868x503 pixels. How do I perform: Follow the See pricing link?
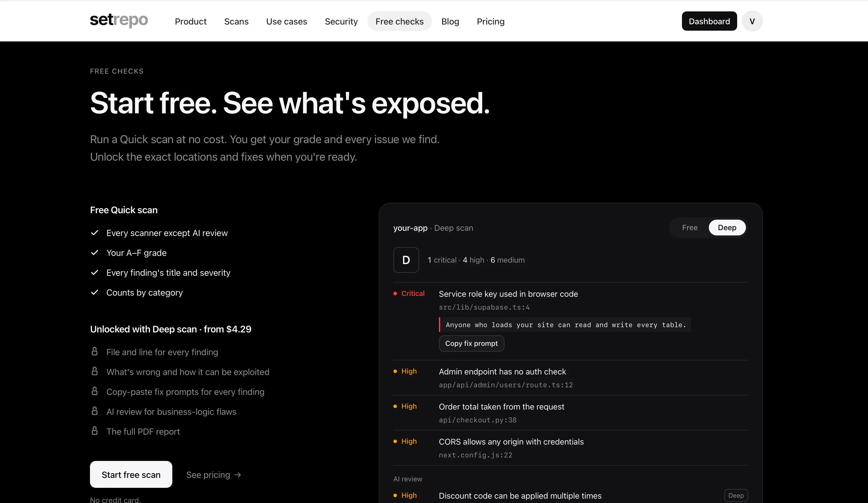click(x=213, y=475)
